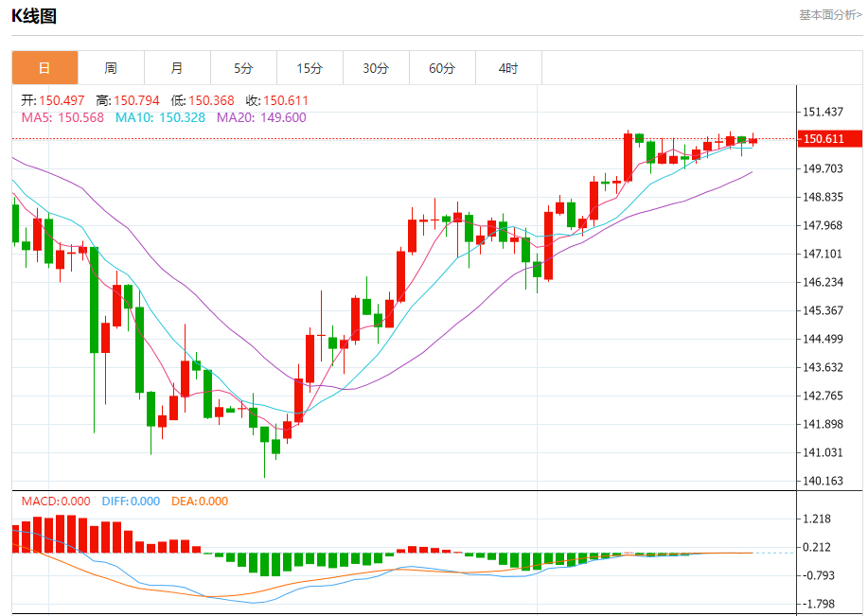Click the 151.437 price axis label
The width and height of the screenshot is (868, 616).
click(x=823, y=112)
